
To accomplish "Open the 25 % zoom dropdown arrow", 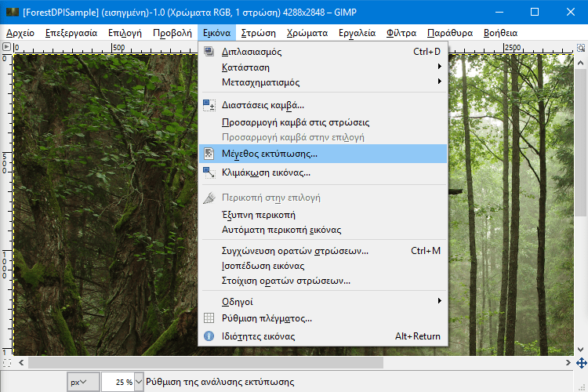I will 139,382.
